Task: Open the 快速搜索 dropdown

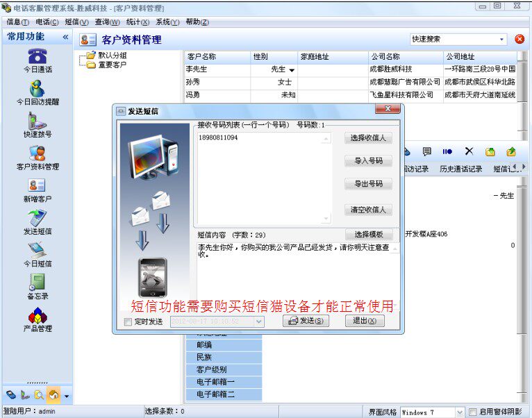Action: click(501, 40)
